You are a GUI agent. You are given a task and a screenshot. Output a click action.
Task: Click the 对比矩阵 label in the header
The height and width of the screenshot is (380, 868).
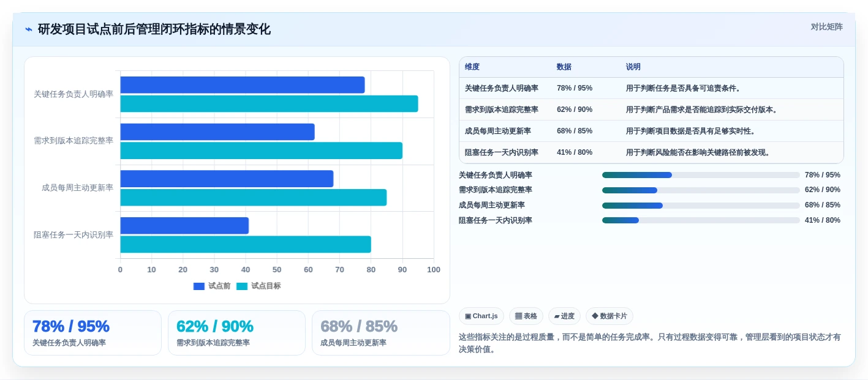pyautogui.click(x=826, y=27)
